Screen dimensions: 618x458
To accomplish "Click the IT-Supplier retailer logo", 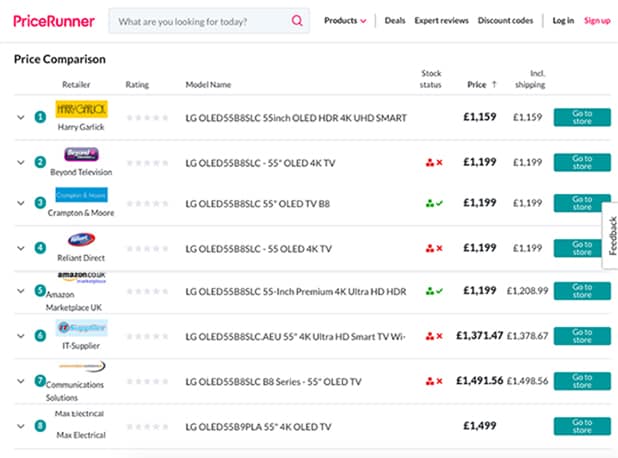I will coord(82,327).
